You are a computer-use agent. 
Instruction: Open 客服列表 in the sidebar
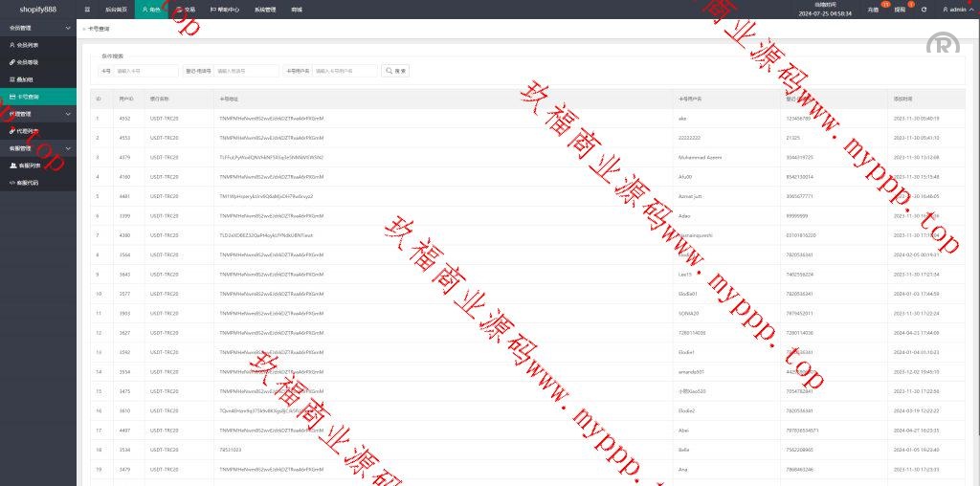pos(28,166)
